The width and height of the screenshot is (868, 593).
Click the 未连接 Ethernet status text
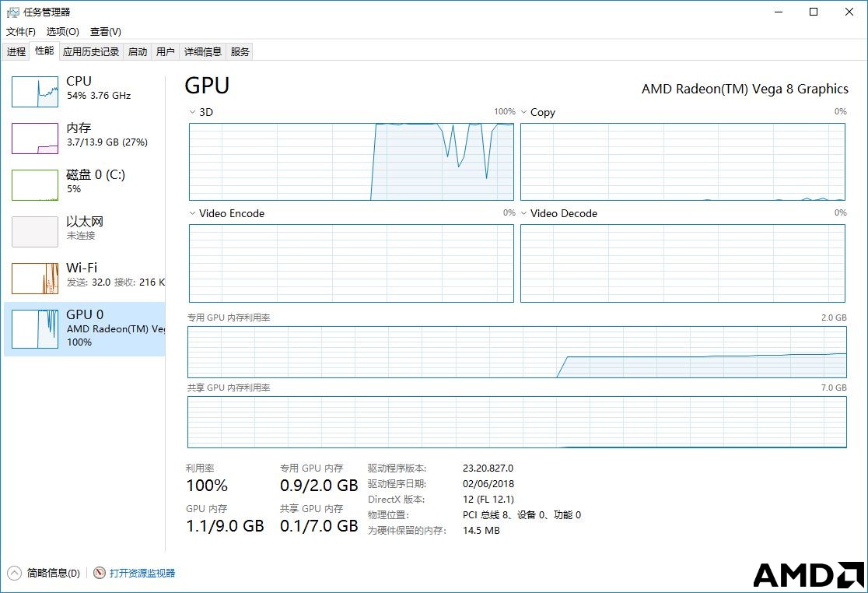[81, 236]
